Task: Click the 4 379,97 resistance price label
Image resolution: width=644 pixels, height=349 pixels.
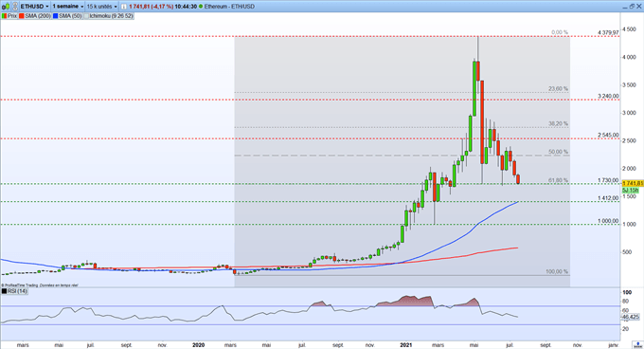Action: coord(608,32)
